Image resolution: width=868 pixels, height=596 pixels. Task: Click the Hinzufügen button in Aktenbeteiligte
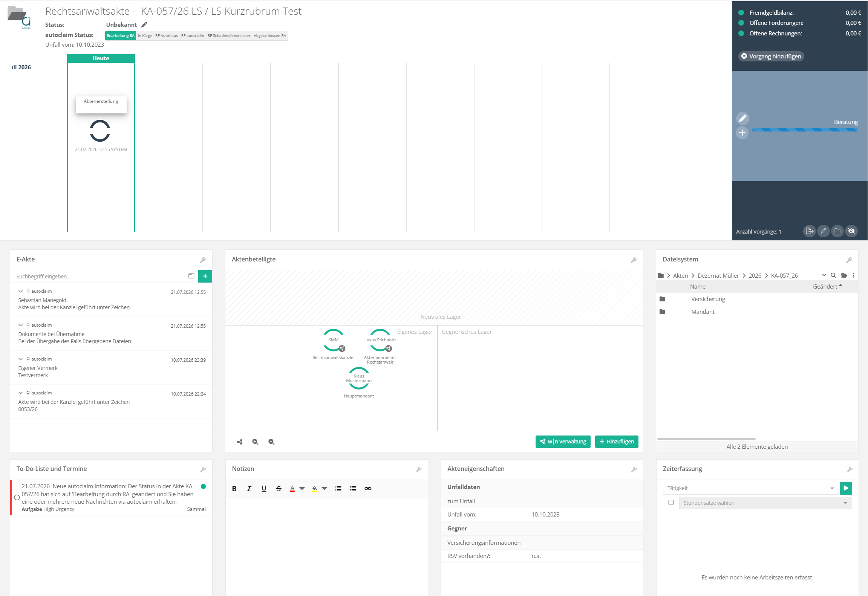pyautogui.click(x=617, y=442)
